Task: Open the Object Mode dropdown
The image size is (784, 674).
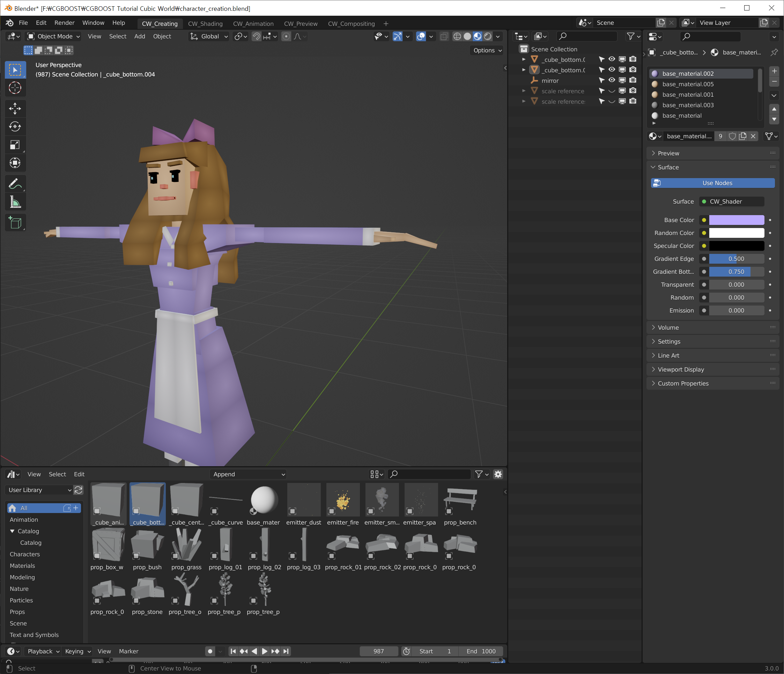Action: pos(53,36)
